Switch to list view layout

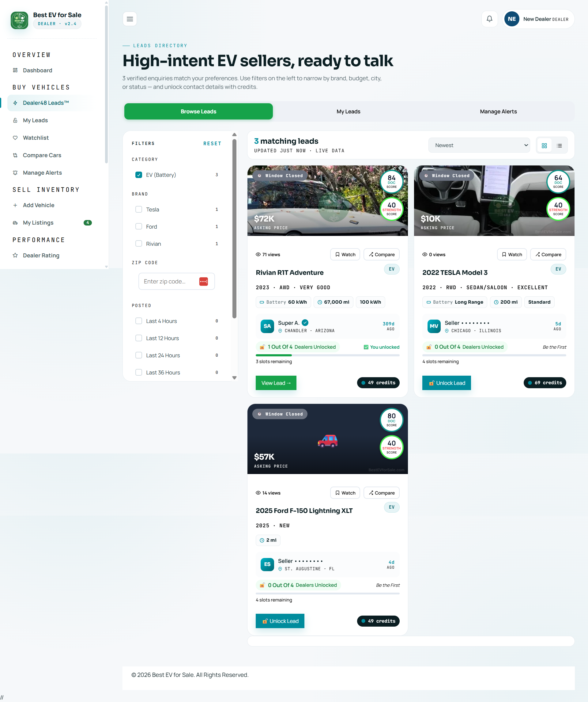pos(559,146)
